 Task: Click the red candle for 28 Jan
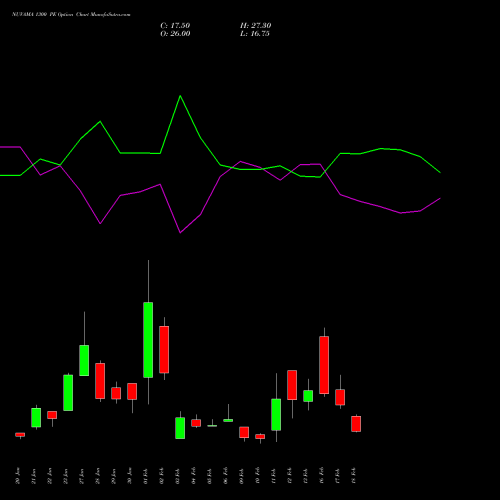(x=100, y=381)
